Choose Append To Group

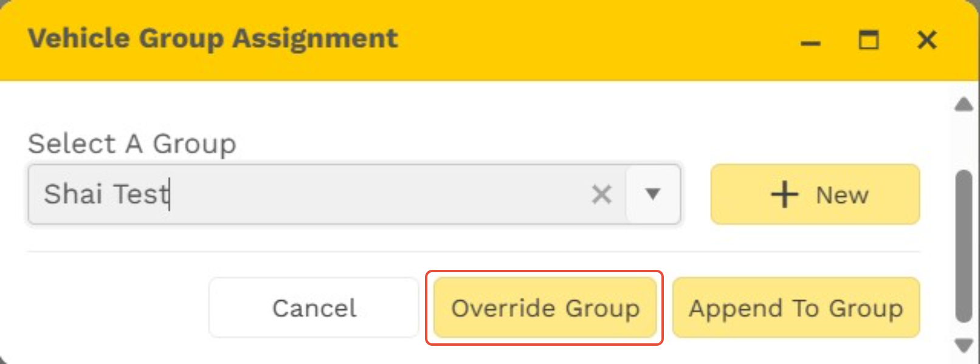pos(795,308)
